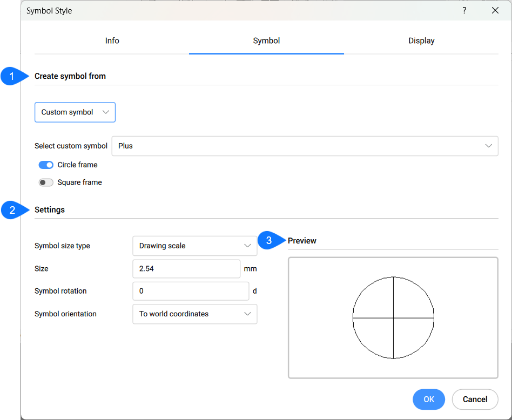The height and width of the screenshot is (420, 512).
Task: Click the Size input field
Action: (x=186, y=268)
